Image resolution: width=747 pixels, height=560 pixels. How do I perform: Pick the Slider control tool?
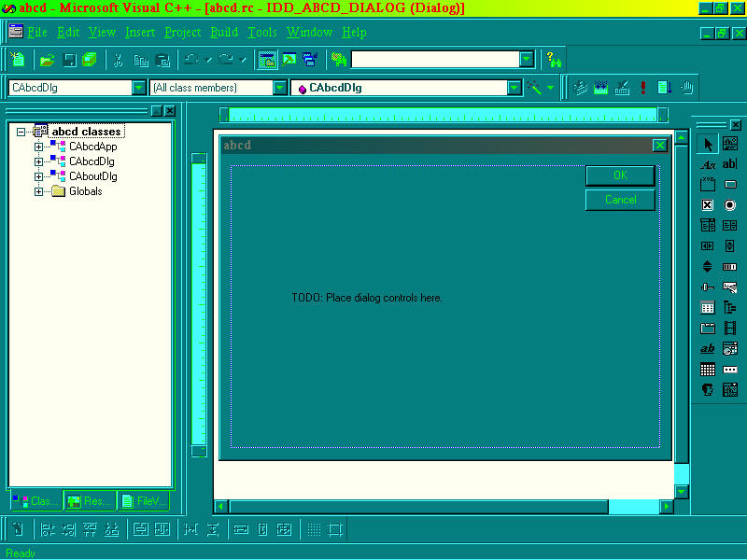pyautogui.click(x=708, y=287)
